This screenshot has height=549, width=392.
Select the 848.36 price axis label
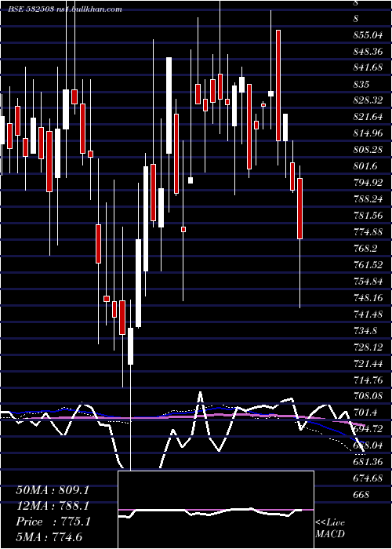[x=368, y=52]
